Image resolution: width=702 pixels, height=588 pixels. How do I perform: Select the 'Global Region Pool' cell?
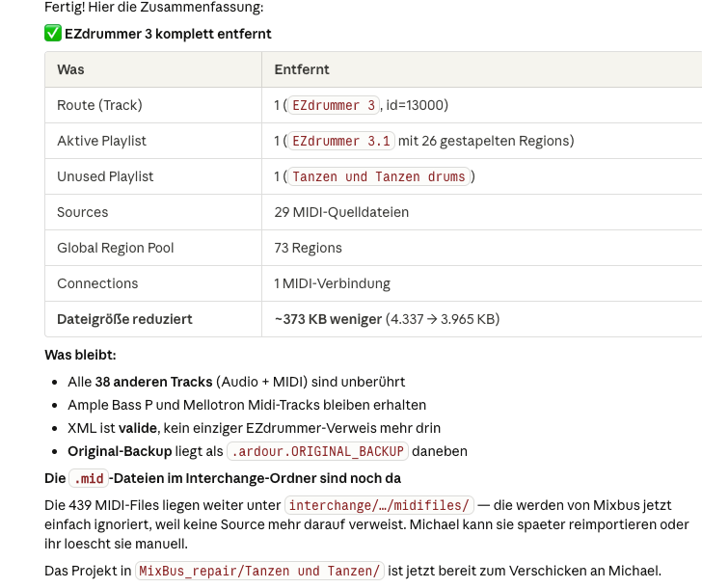coord(115,248)
